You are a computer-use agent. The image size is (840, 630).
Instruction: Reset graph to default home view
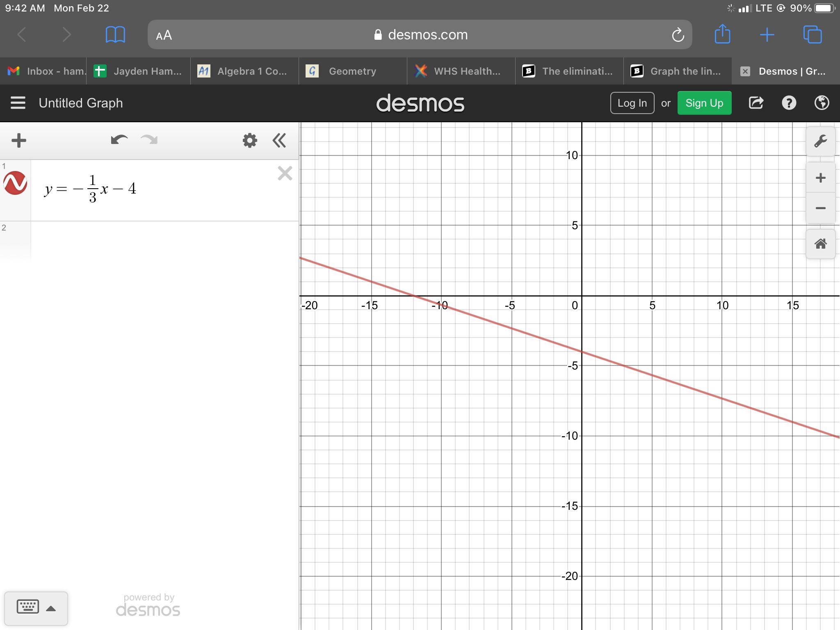click(x=820, y=244)
